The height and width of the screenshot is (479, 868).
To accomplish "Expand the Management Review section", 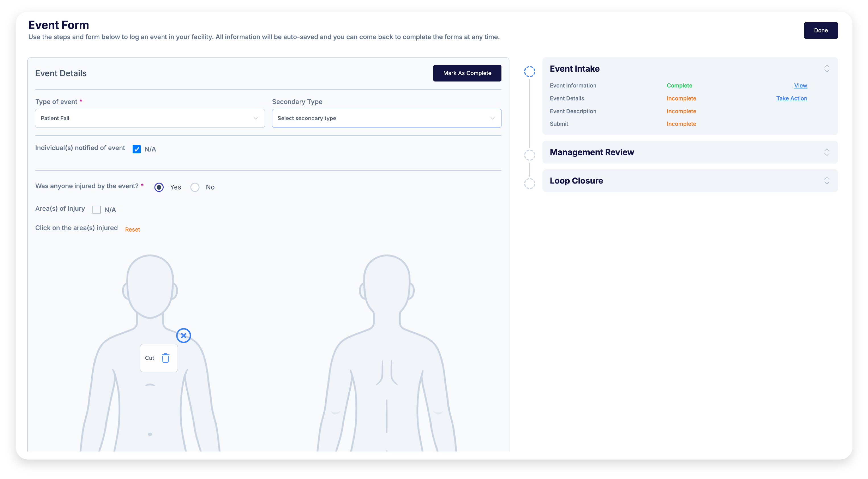I will [827, 152].
